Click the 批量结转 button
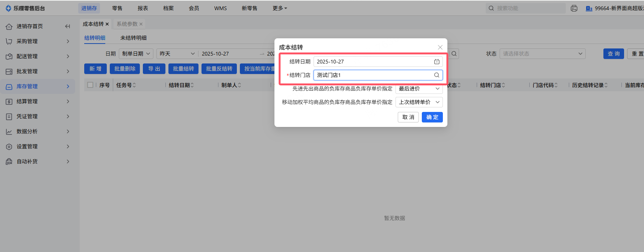Viewport: 644px width, 252px height. [183, 69]
